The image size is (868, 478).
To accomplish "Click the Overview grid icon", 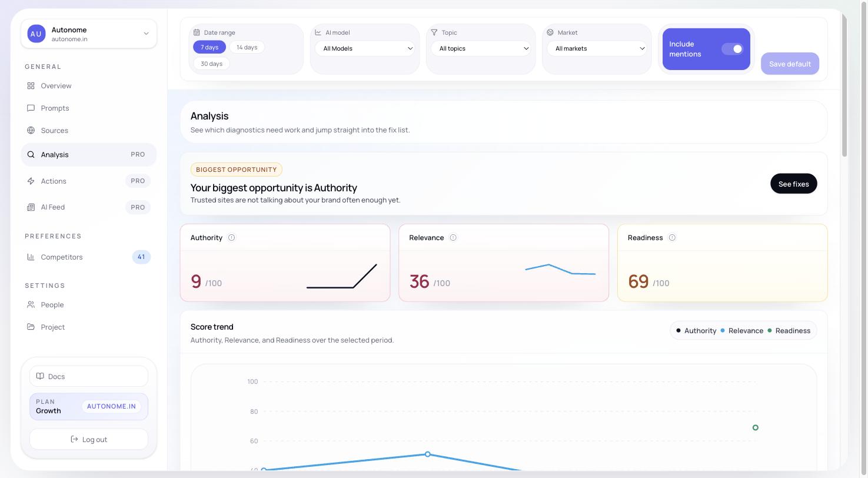I will 31,86.
